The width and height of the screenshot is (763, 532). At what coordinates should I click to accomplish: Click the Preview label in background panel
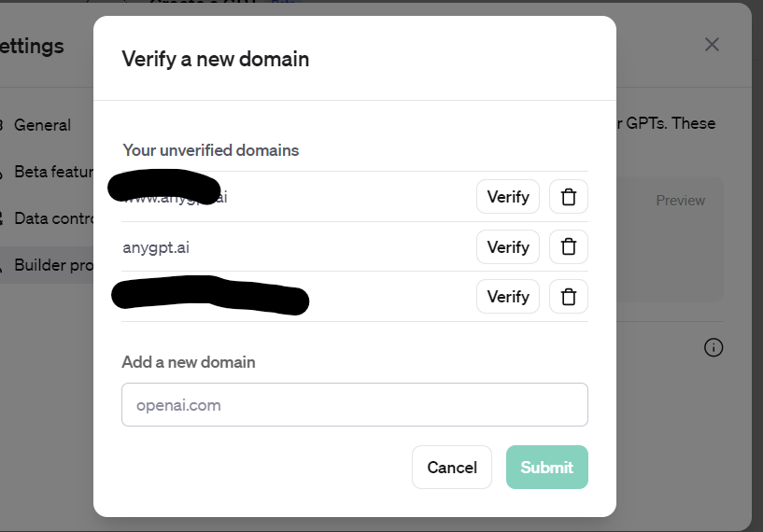coord(680,201)
